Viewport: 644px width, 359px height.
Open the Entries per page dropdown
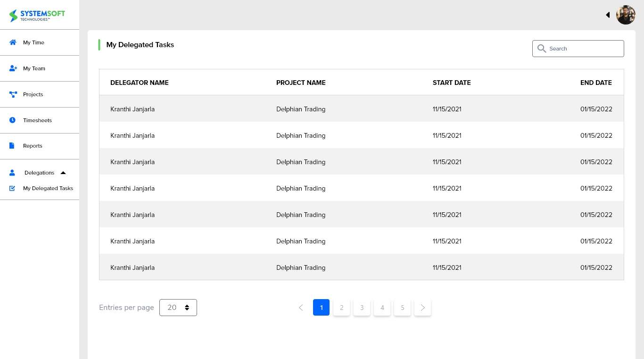(178, 308)
